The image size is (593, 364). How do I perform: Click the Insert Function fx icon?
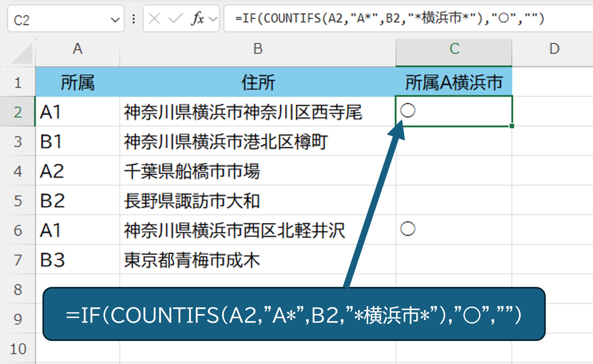tap(197, 18)
